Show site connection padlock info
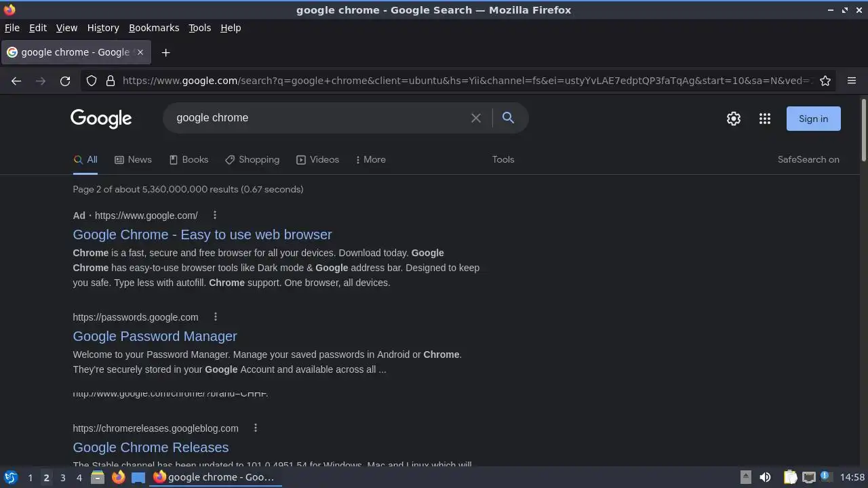The image size is (868, 488). [x=111, y=81]
